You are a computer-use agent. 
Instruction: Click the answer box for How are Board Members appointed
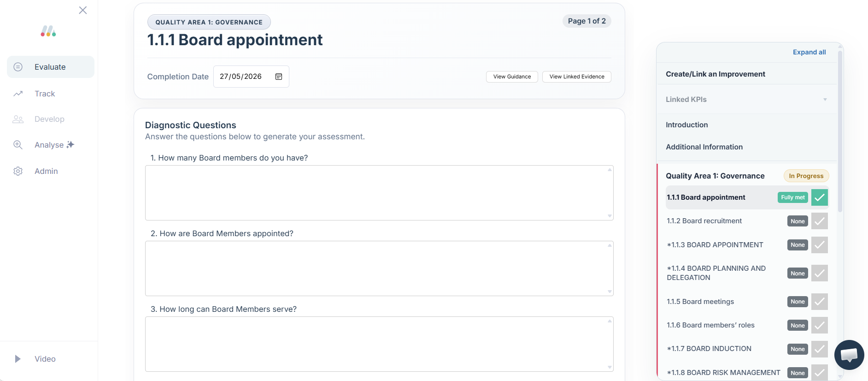coord(379,268)
